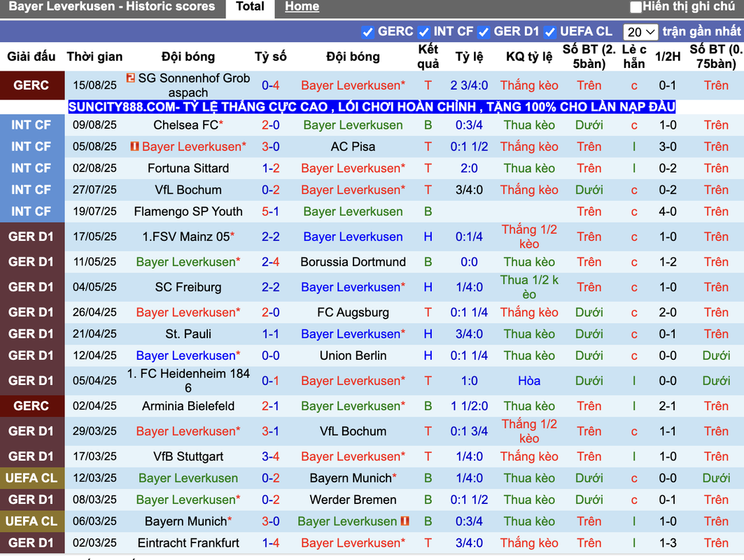The image size is (744, 560).
Task: Click SC Freiburg team name
Action: (188, 287)
